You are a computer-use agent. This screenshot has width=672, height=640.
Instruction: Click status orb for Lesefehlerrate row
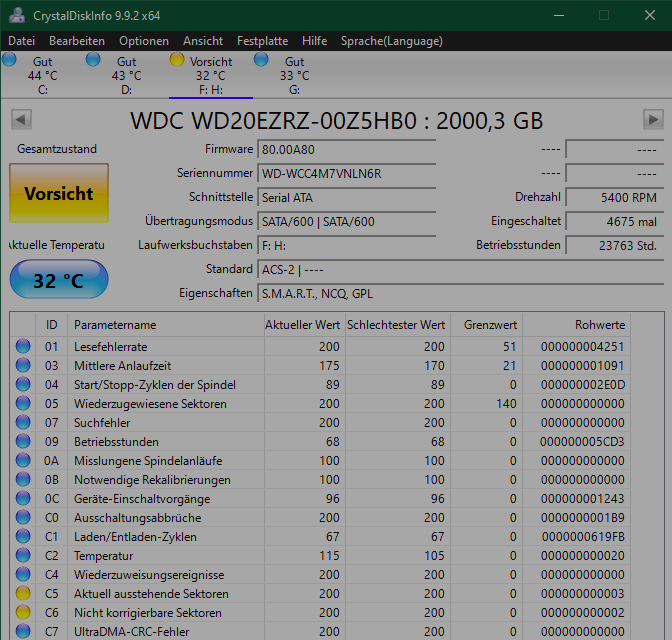tap(23, 346)
